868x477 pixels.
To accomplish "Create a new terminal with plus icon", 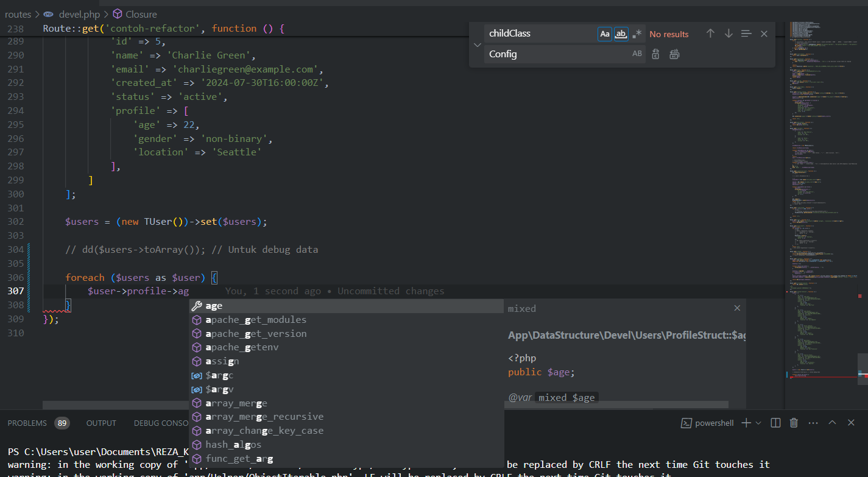I will pyautogui.click(x=746, y=423).
